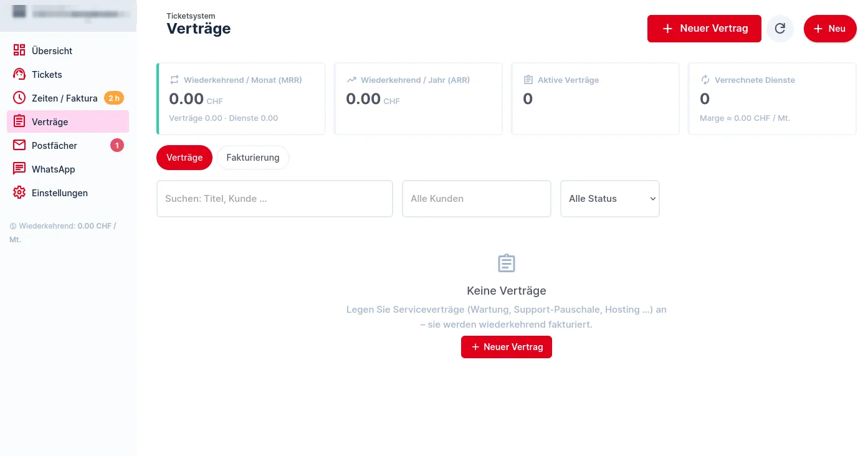Click the text 'Verträge 0.00 · Dienste 0.00'
Viewport: 868px width, 456px height.
(x=224, y=118)
